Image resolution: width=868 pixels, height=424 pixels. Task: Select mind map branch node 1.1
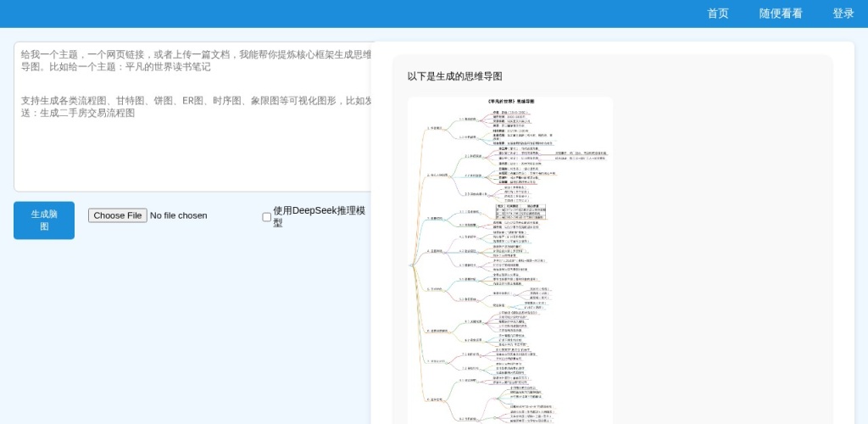pyautogui.click(x=469, y=119)
